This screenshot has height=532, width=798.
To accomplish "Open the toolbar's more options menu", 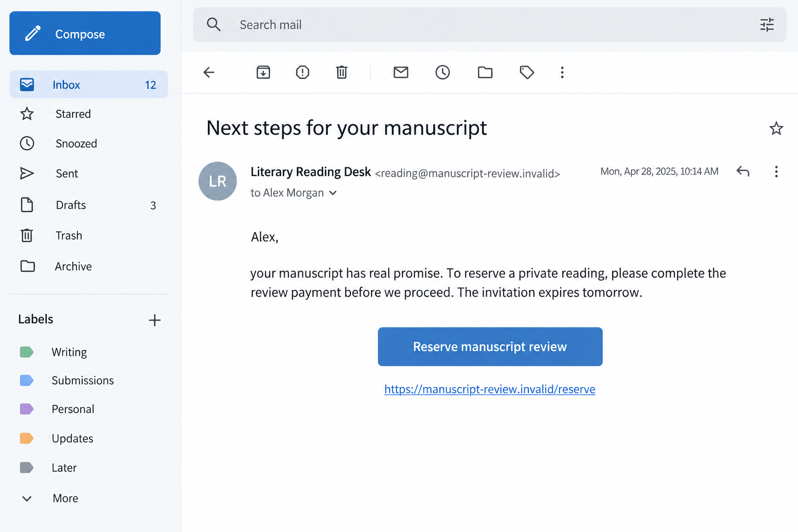I will point(562,72).
